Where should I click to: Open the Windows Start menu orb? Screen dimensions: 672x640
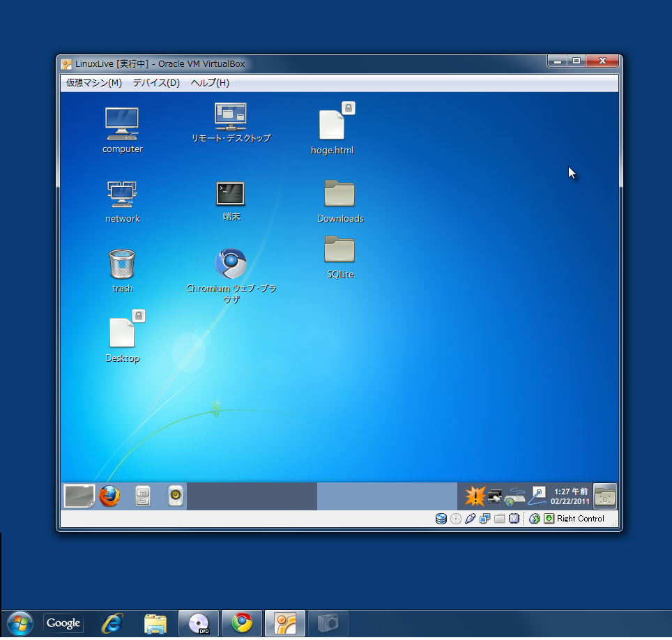click(x=20, y=623)
